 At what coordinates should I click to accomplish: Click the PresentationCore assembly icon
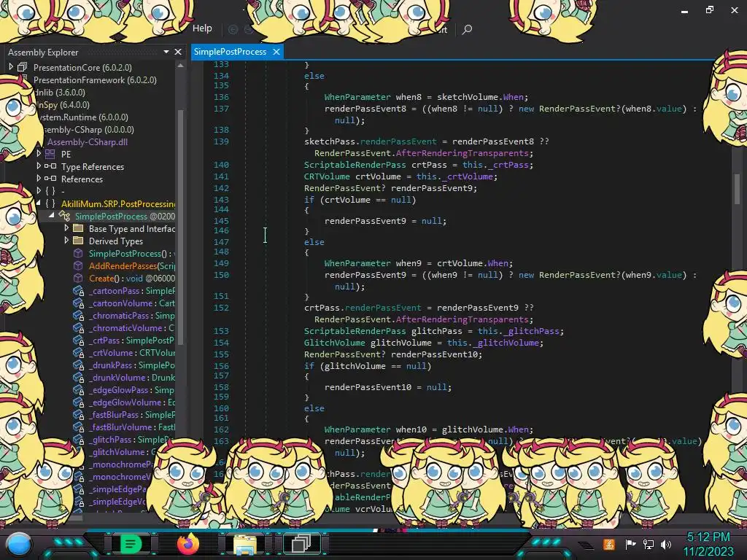click(23, 67)
